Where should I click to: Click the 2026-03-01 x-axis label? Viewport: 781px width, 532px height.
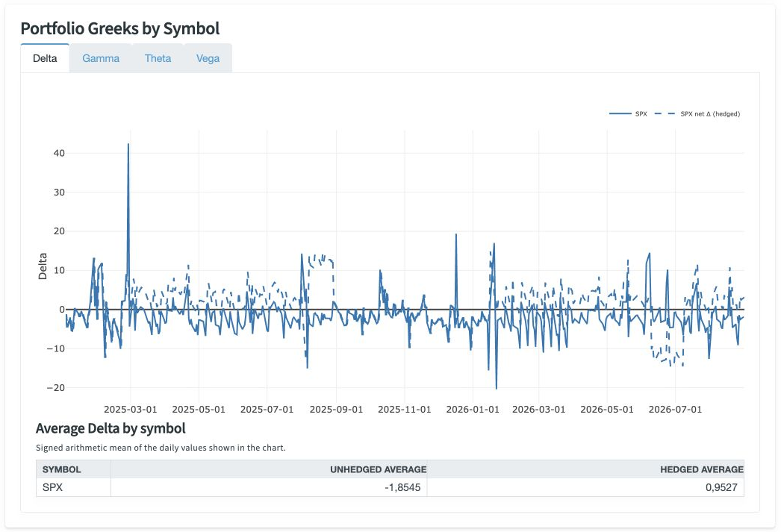click(x=538, y=409)
